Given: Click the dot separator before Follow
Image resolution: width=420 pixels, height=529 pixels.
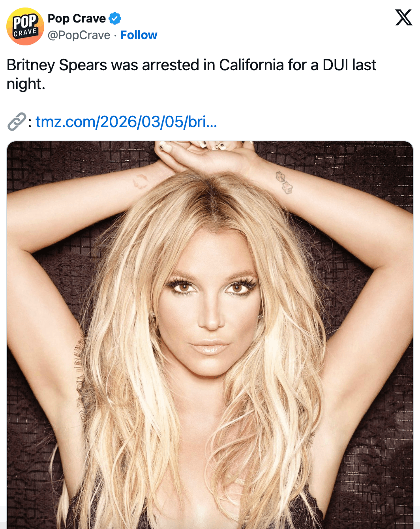Looking at the screenshot, I should point(115,36).
